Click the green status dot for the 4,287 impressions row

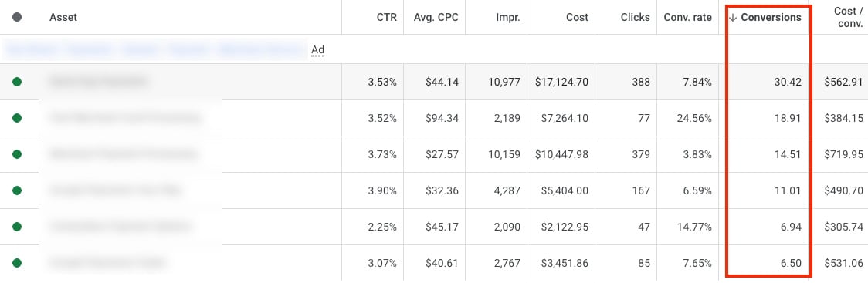click(17, 190)
